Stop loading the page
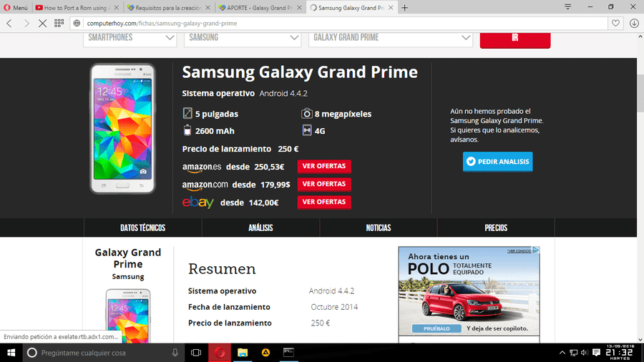Viewport: 644px width, 362px height. pyautogui.click(x=42, y=24)
